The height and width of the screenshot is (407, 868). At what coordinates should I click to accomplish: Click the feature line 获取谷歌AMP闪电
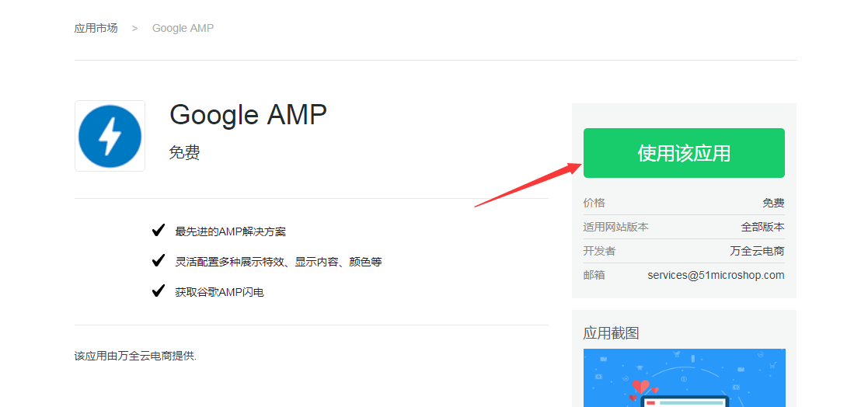(219, 292)
